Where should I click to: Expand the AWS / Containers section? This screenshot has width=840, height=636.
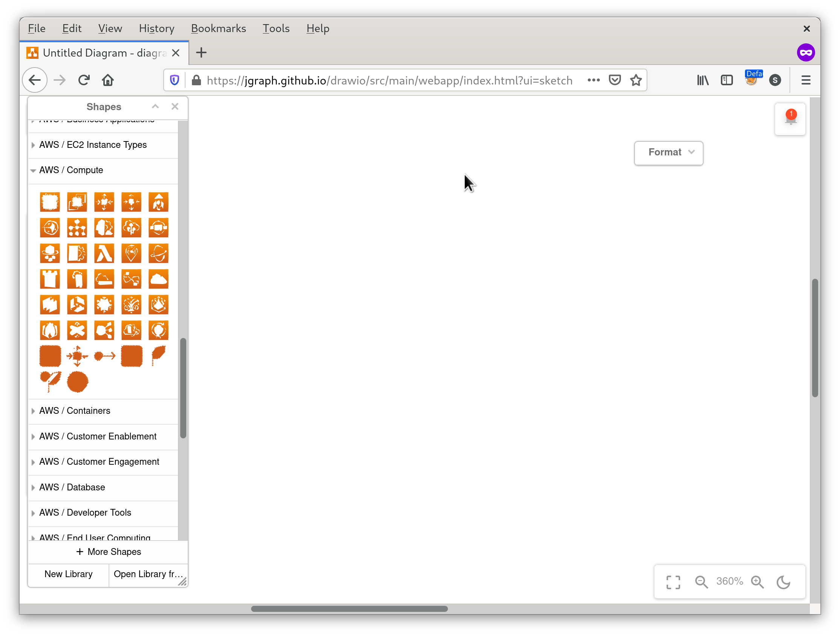74,411
